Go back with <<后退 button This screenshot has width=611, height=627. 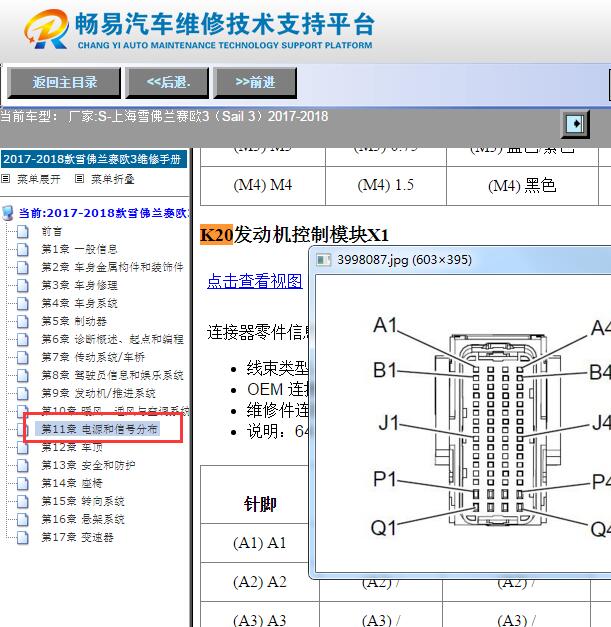pyautogui.click(x=168, y=82)
